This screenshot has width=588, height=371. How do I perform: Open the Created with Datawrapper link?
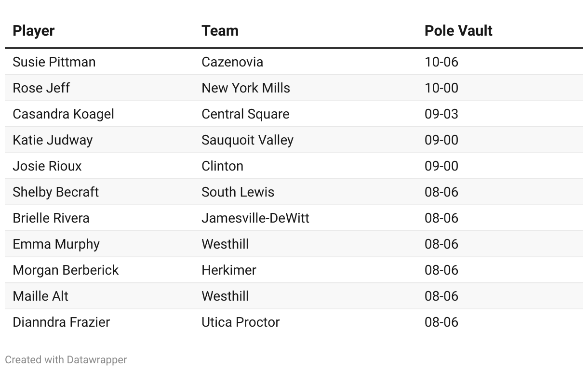(x=66, y=359)
